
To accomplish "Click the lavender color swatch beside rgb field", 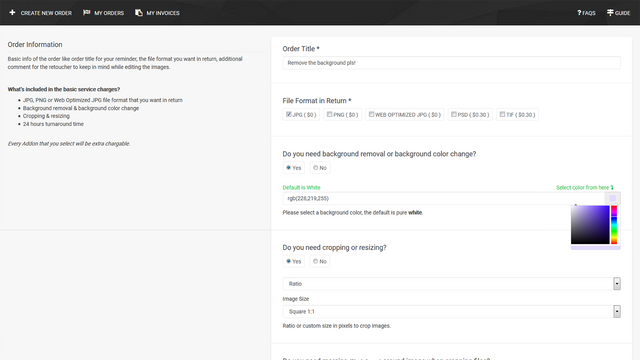I will [613, 198].
